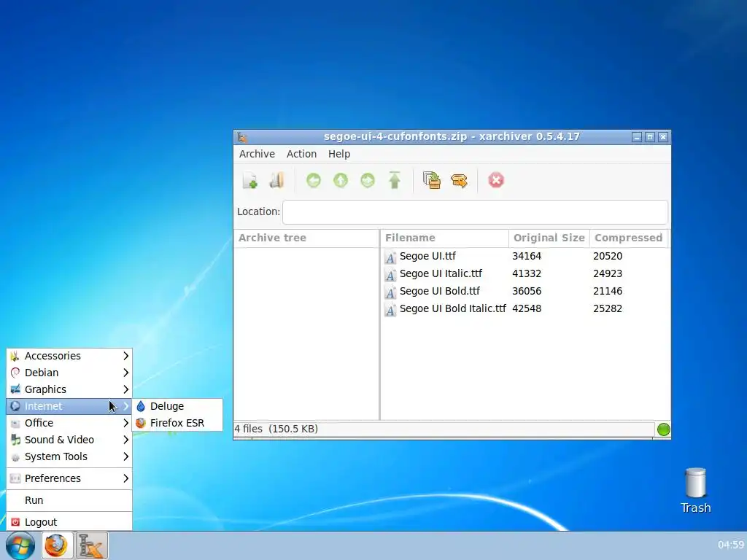Click the Sound & Video menu icon
The image size is (747, 560).
pyautogui.click(x=15, y=440)
